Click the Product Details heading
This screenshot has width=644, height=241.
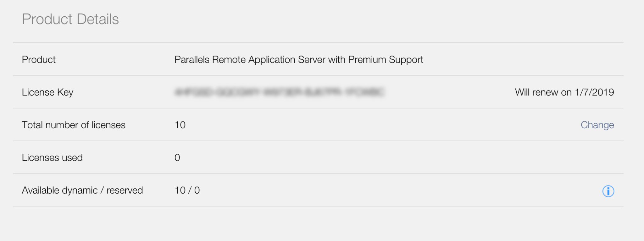(x=70, y=19)
